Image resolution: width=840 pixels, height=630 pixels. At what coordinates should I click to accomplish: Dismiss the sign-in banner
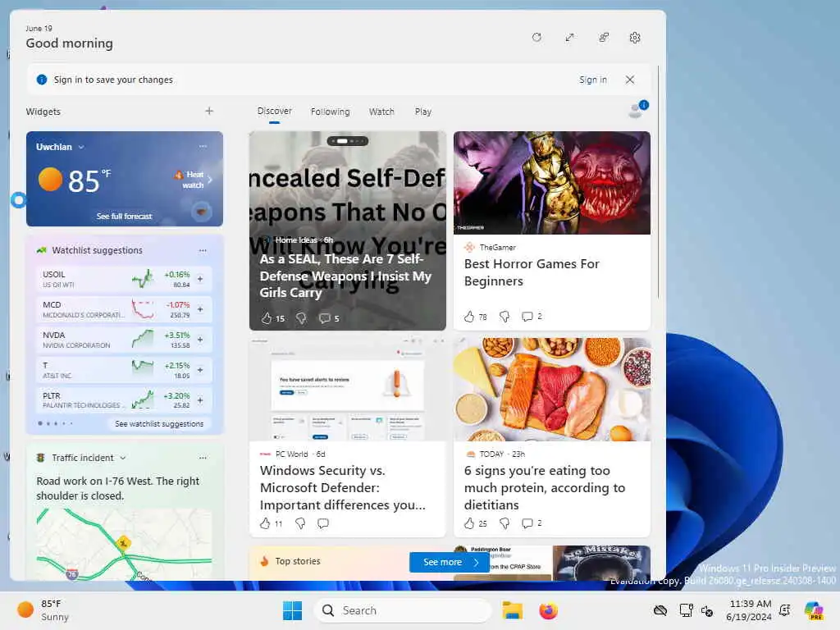(x=630, y=80)
